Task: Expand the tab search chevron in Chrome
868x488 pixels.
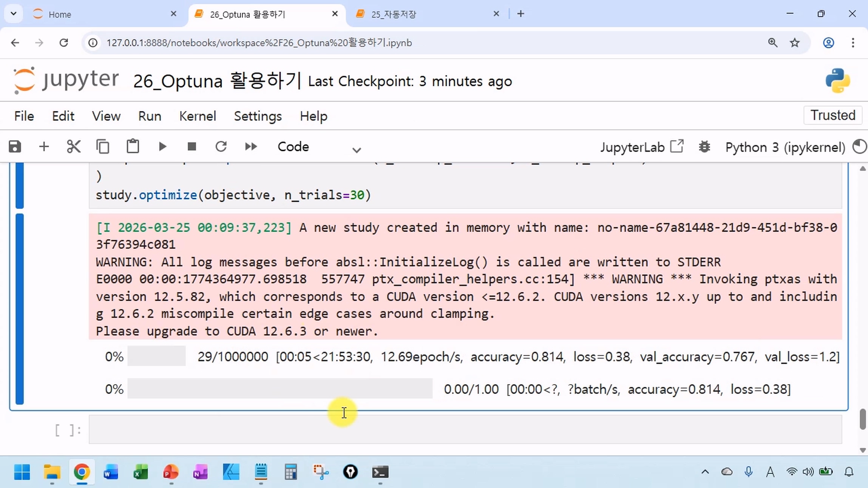Action: click(14, 14)
